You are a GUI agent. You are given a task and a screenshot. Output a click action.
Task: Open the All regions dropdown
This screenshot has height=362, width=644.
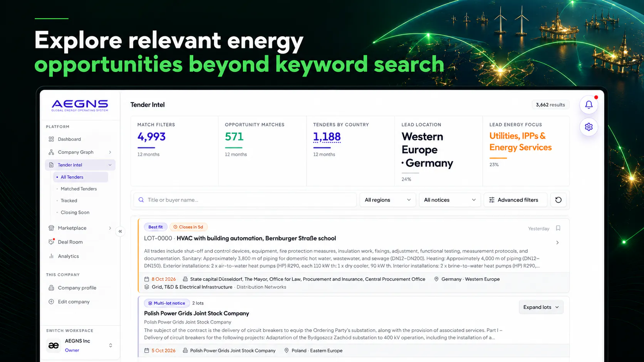pos(387,200)
